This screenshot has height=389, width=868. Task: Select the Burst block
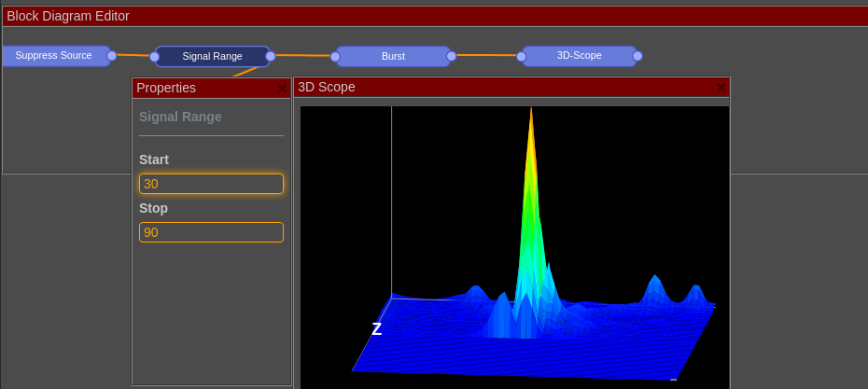[x=393, y=57]
